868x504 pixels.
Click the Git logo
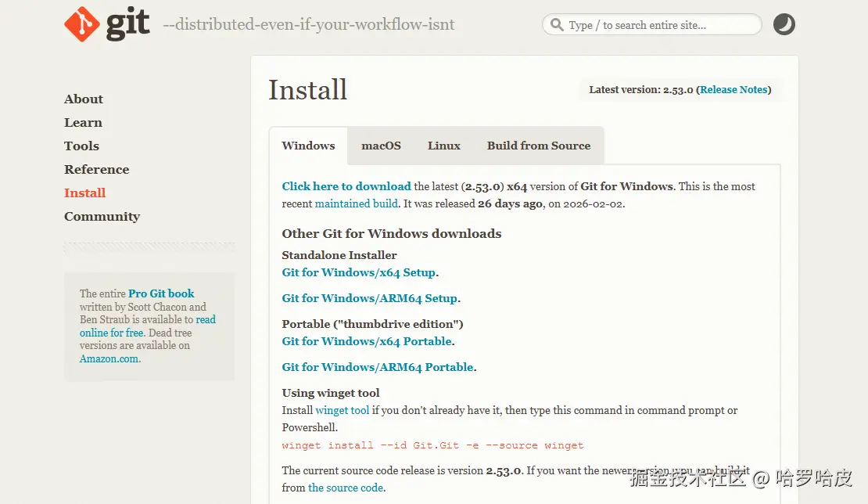pyautogui.click(x=107, y=23)
